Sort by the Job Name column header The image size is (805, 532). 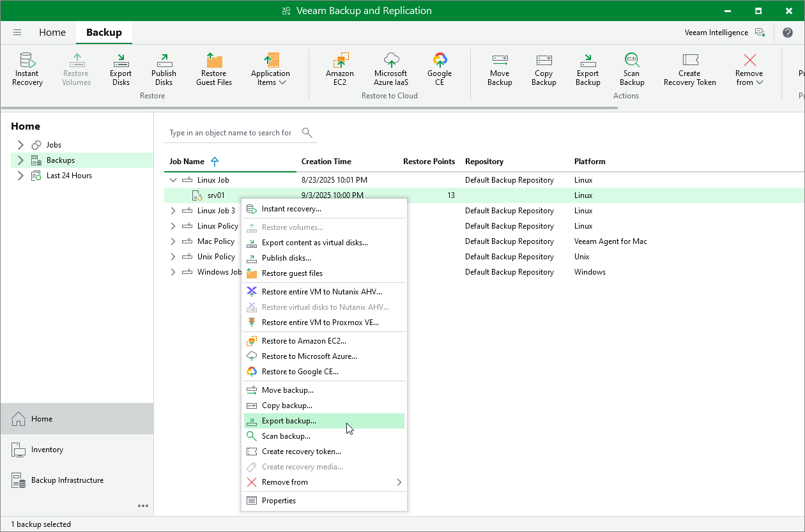coord(187,162)
